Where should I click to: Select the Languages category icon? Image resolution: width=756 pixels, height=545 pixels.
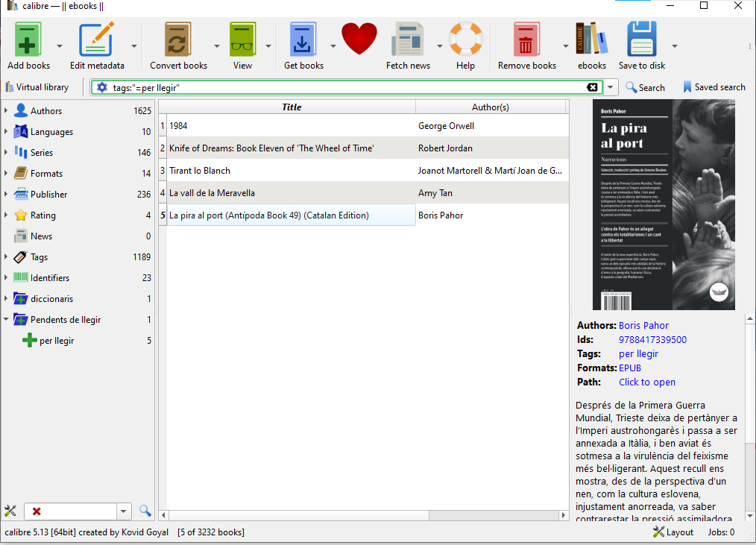(x=21, y=131)
